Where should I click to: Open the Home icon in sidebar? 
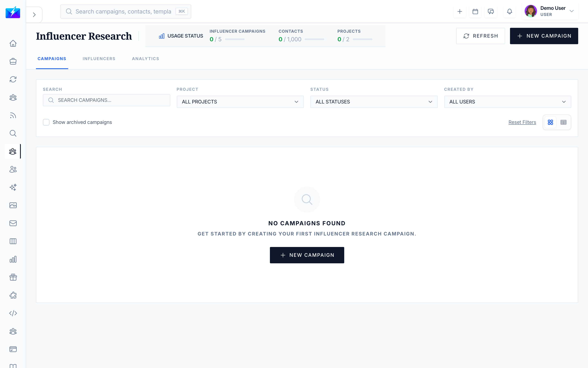click(13, 43)
